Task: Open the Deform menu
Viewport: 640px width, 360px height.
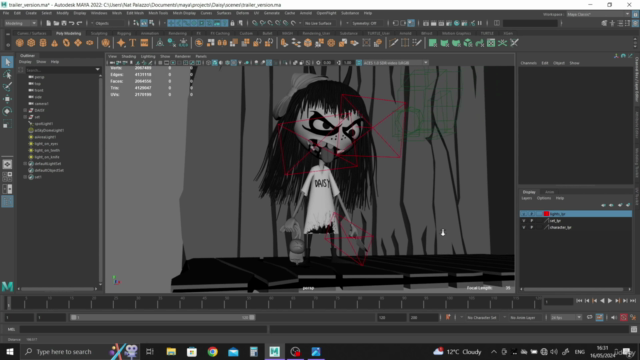Action: (242, 13)
